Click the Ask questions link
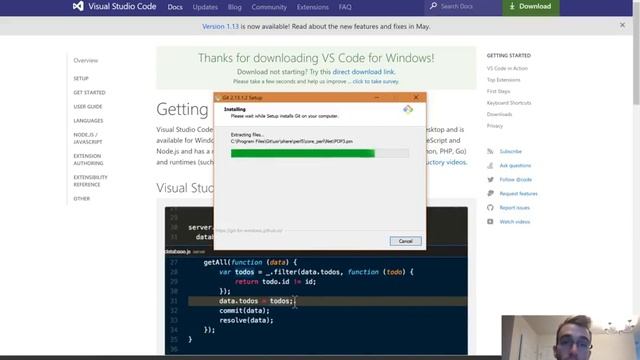 click(515, 166)
